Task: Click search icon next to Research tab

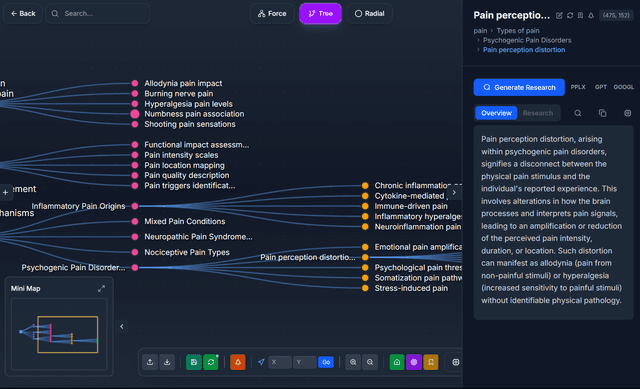Action: (x=578, y=113)
